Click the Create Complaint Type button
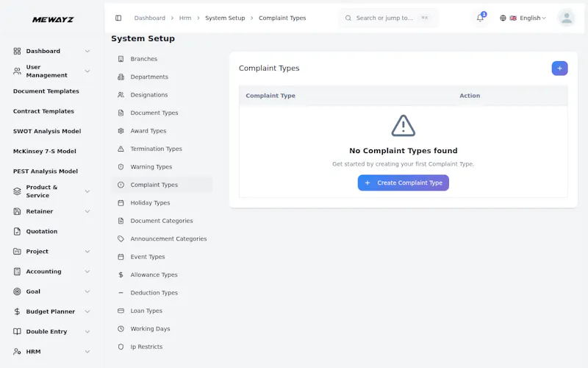 (403, 183)
